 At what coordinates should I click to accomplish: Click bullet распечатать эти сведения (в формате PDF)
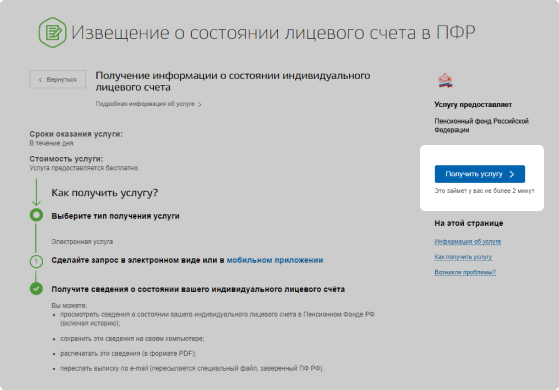(x=128, y=354)
